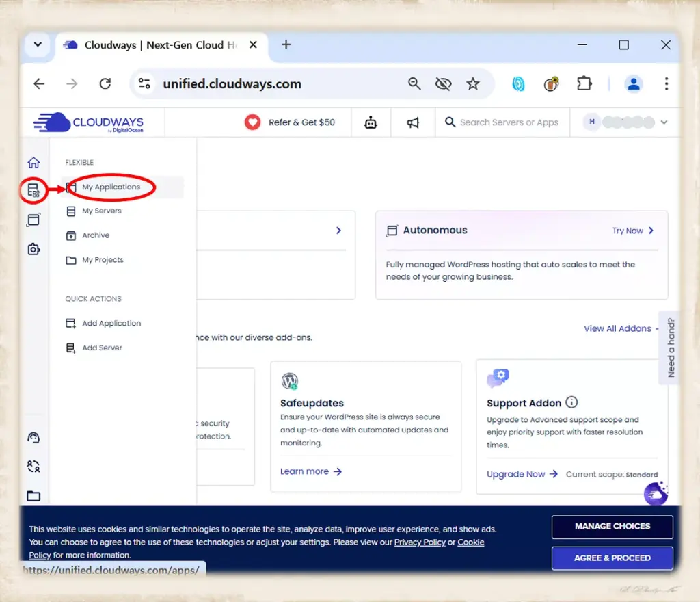
Task: Open the browser extensions puzzle icon
Action: coord(584,83)
